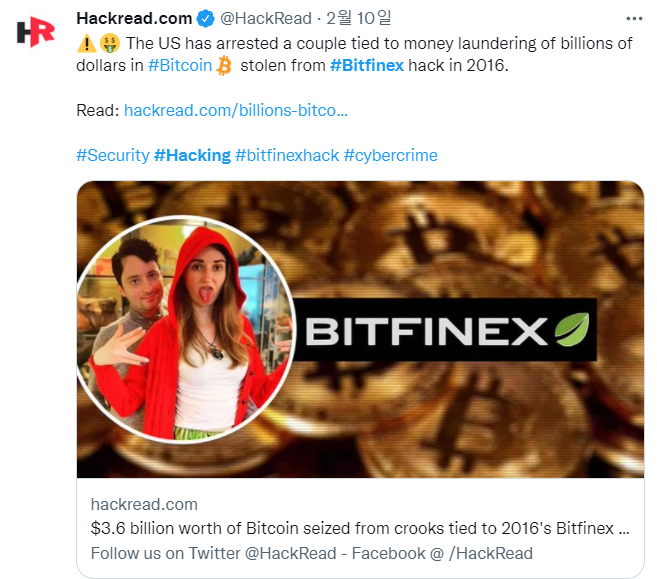Open the $3.6 billion Bitcoin article title

[360, 528]
